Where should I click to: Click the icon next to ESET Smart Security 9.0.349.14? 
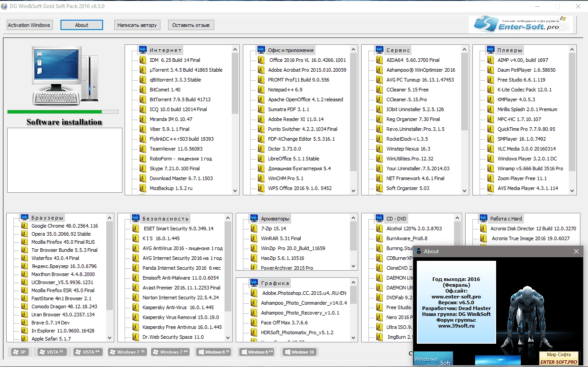point(136,229)
